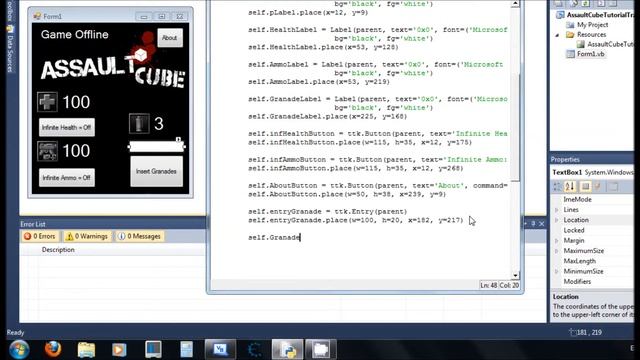Click down arrow of the code editor scrollbar
The width and height of the screenshot is (640, 360).
point(515,275)
